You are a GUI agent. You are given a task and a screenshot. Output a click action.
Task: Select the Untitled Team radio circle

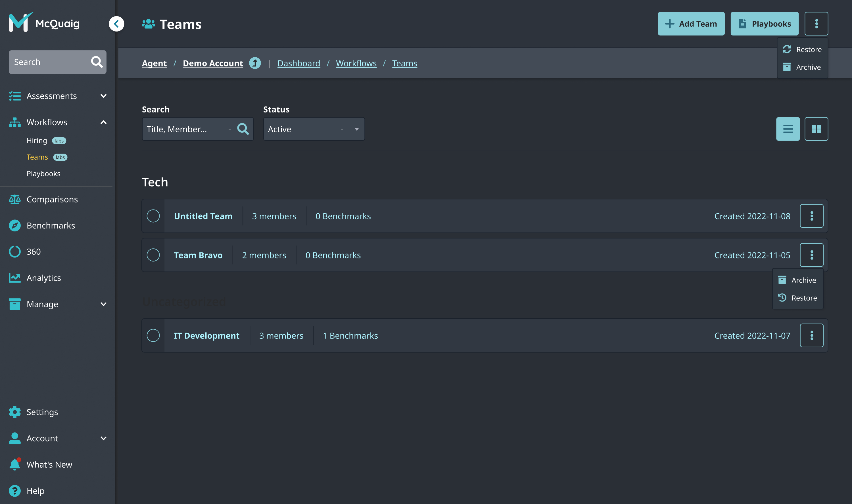pos(153,216)
